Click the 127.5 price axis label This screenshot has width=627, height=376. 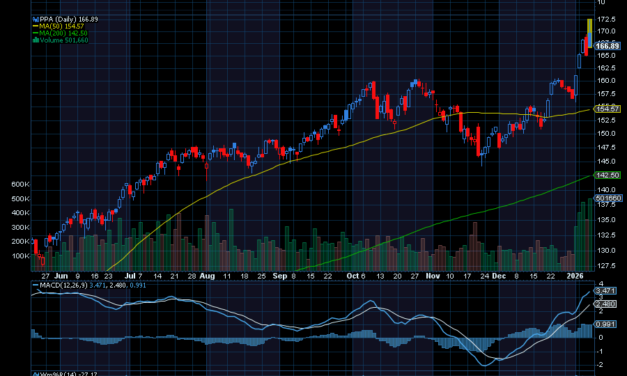coord(606,266)
